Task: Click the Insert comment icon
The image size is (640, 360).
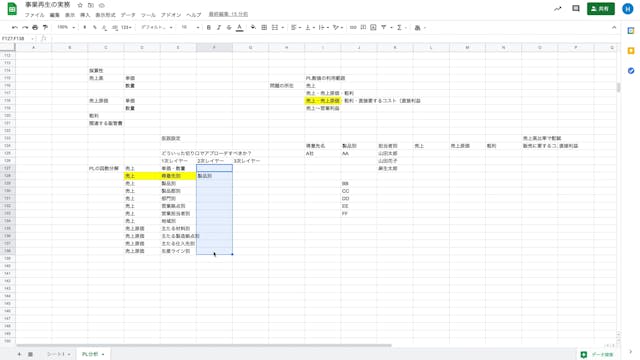Action: coord(363,27)
